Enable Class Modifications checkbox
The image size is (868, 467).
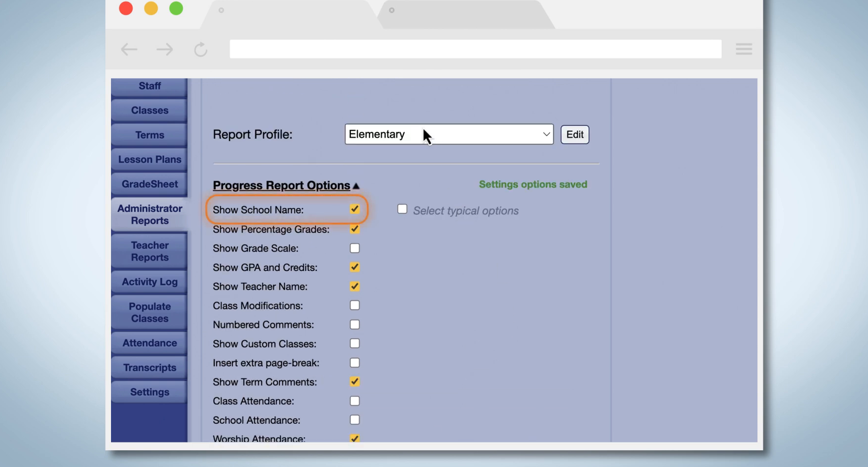coord(355,305)
